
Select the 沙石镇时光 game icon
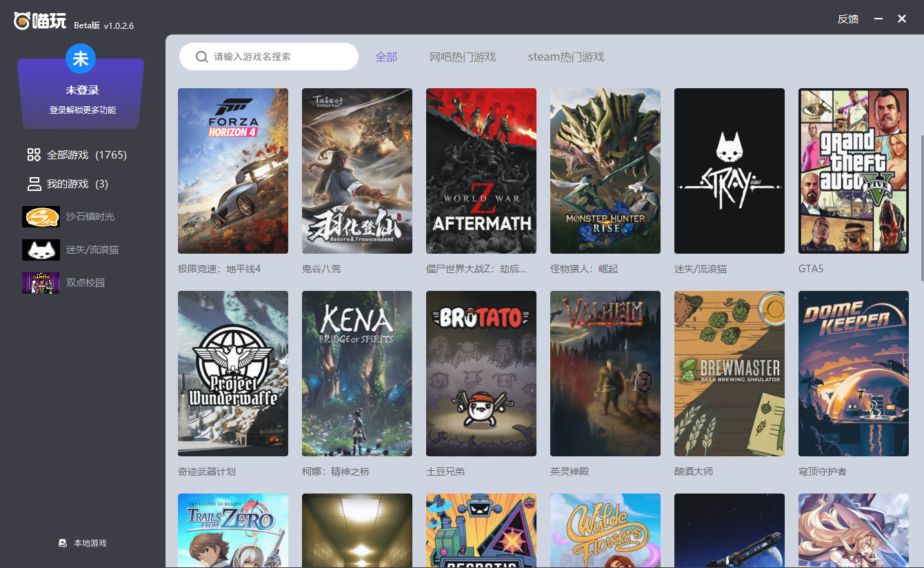(x=41, y=216)
